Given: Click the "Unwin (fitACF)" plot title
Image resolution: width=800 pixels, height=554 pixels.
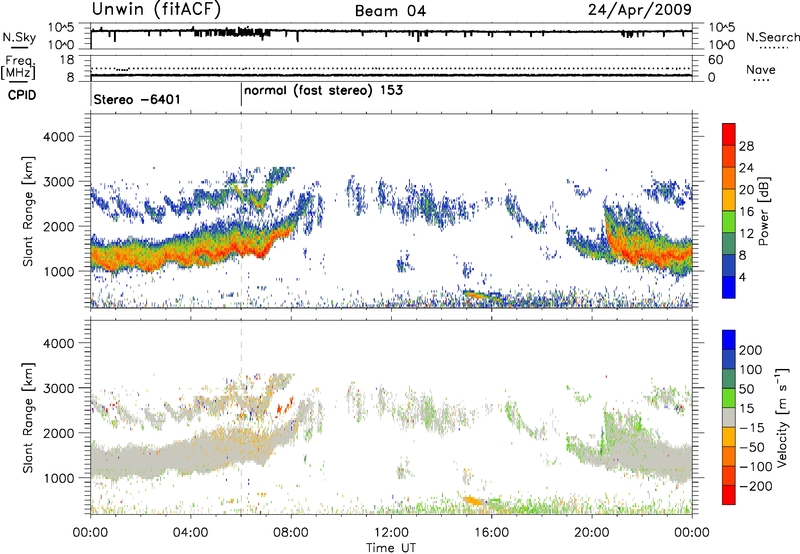Looking at the screenshot, I should 156,10.
